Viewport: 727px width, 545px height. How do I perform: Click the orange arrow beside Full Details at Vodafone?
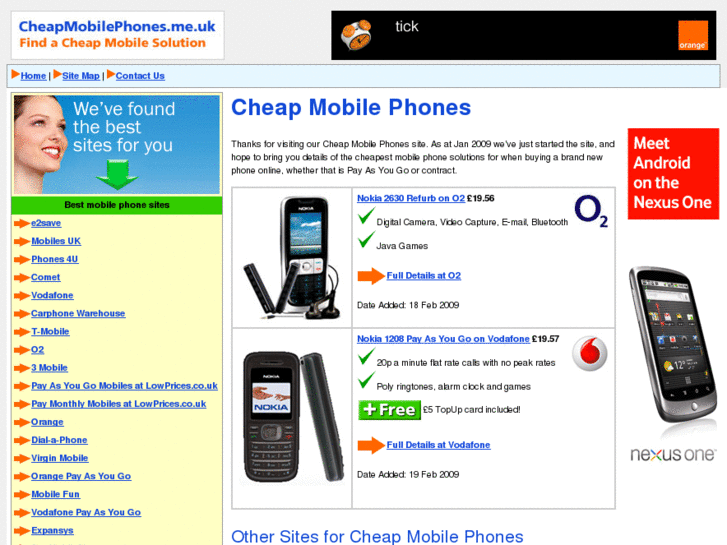(371, 445)
